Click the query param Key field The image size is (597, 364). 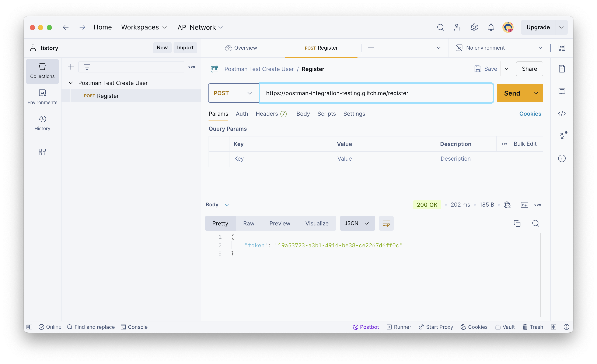click(x=281, y=159)
